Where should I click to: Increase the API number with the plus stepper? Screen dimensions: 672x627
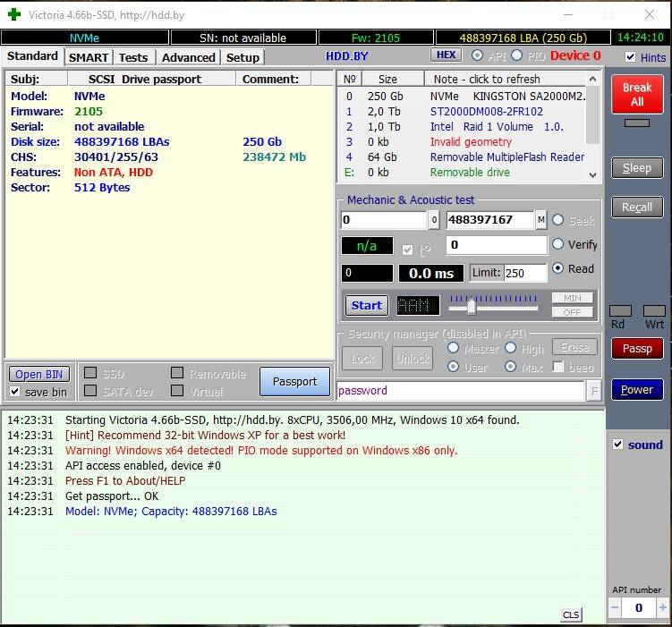[x=662, y=607]
